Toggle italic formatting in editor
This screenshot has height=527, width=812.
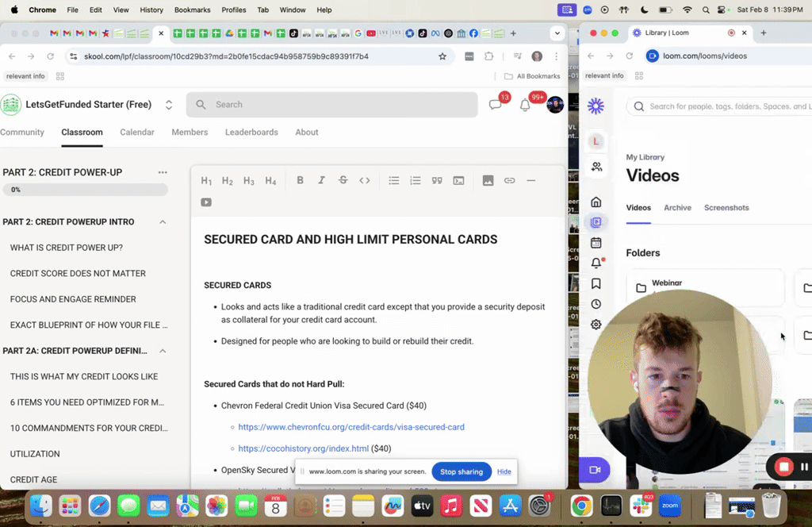(322, 180)
